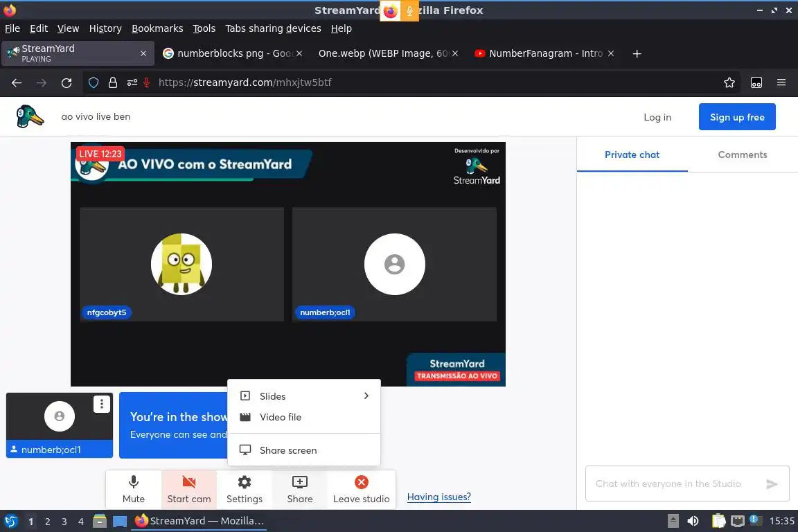Image resolution: width=798 pixels, height=532 pixels.
Task: Open the taskbar start menu icon
Action: click(x=10, y=522)
